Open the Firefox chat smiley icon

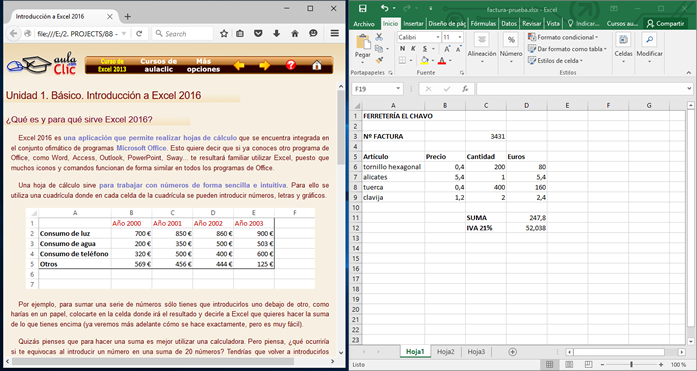click(x=313, y=33)
